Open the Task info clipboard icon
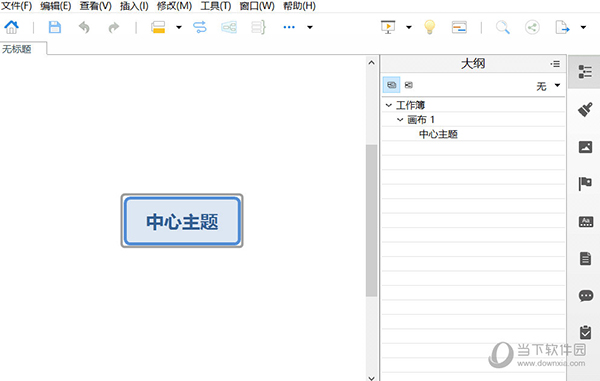 click(x=585, y=332)
